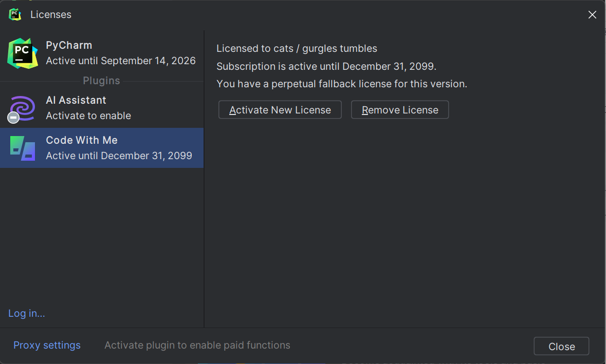Click the 'Activate plugin to enable paid functions' hint

coord(197,345)
